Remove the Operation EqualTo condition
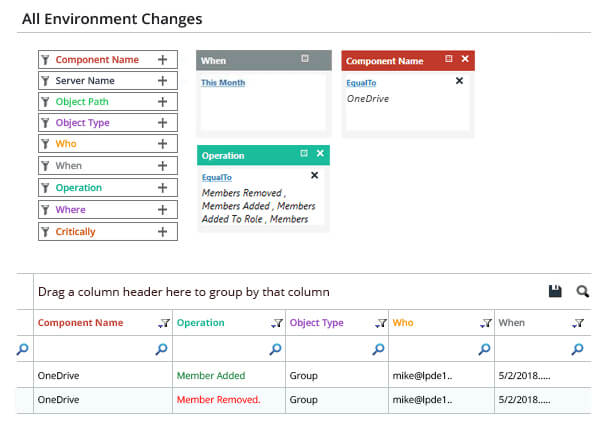Screen dimensions: 612x430 coord(314,175)
